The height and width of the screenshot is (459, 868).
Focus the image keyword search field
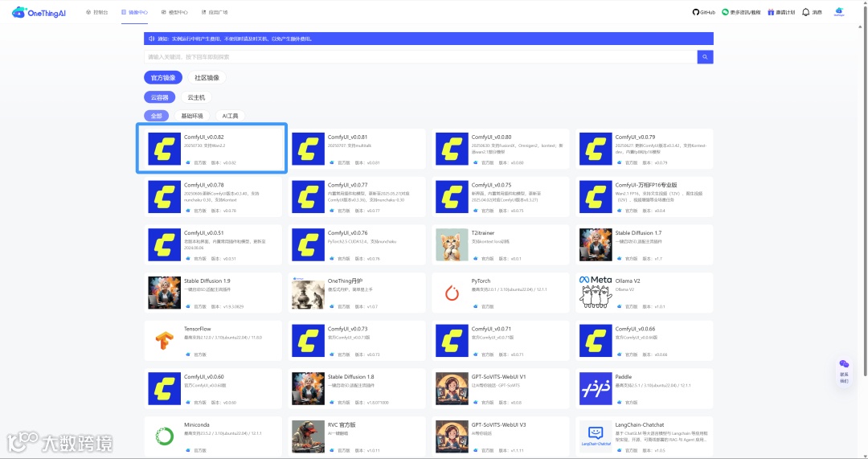(x=420, y=57)
